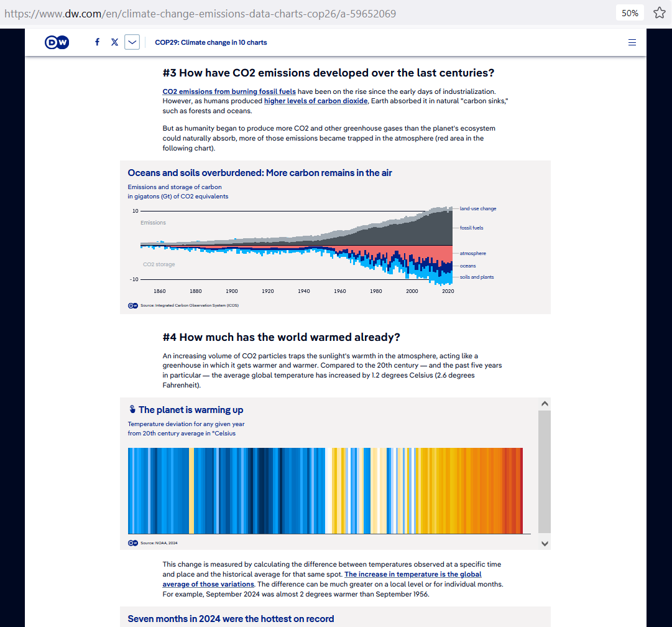
Task: Open 'CO2 emissions from burning fossil fuels' link
Action: (x=229, y=91)
